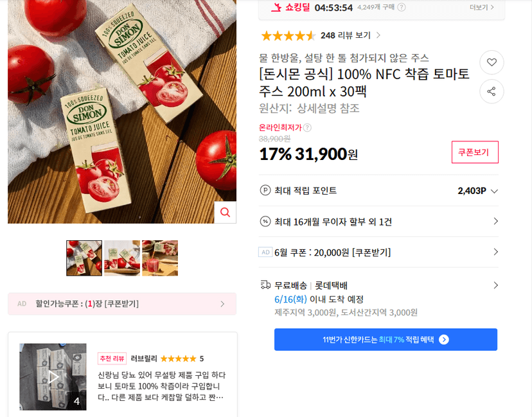This screenshot has height=417, width=532.
Task: Click the 쿠폰보기 button
Action: point(475,152)
